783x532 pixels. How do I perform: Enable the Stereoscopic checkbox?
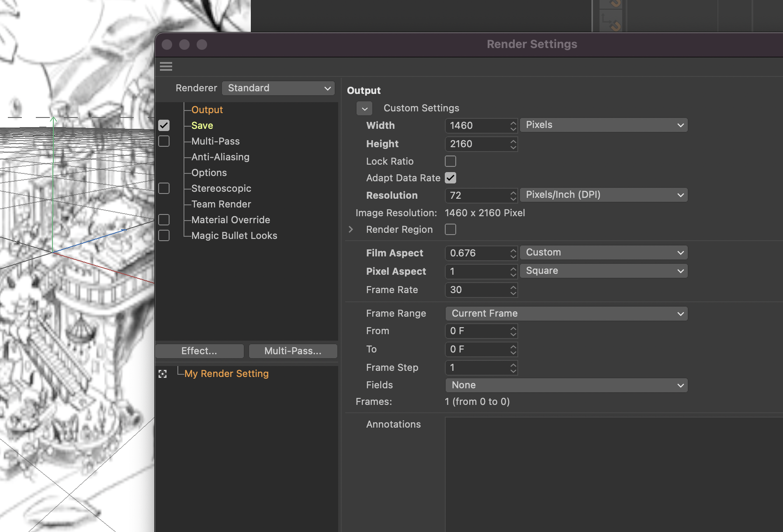pos(164,188)
